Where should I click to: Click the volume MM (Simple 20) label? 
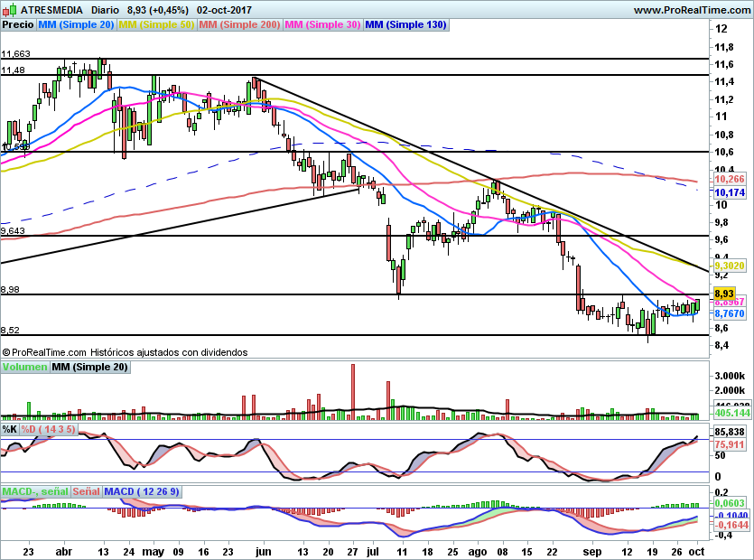(90, 367)
